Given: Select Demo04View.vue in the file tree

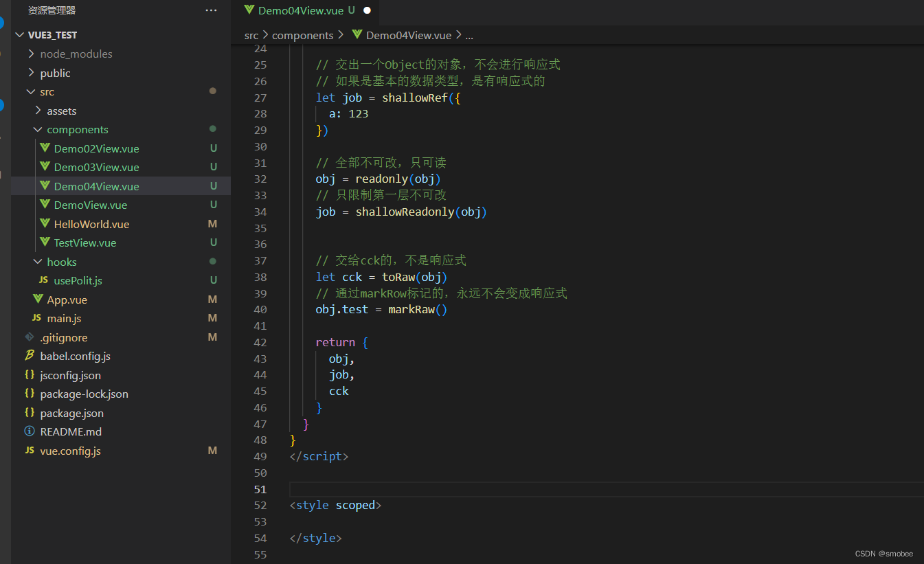Looking at the screenshot, I should [x=96, y=186].
